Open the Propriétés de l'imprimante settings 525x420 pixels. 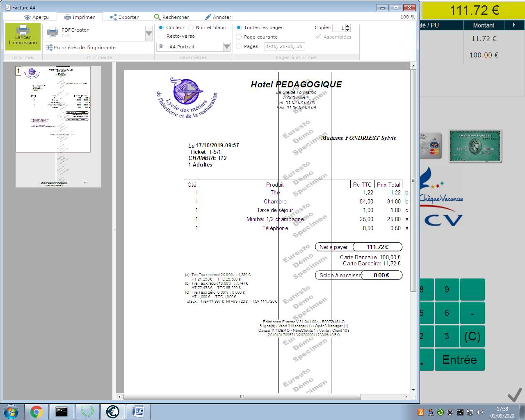coord(80,48)
